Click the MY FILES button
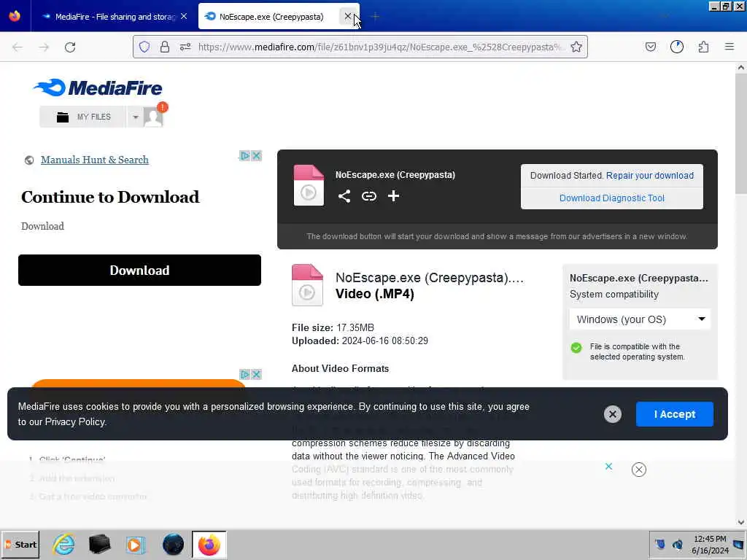 [83, 117]
